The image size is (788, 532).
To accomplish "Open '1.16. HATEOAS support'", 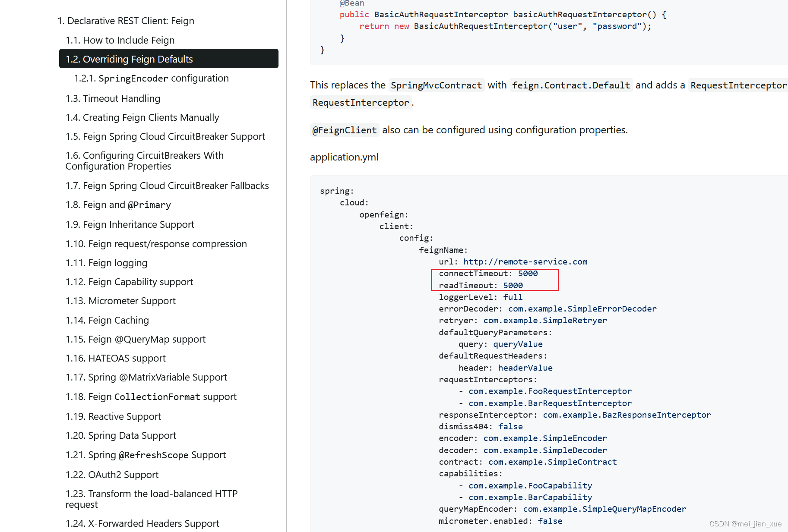I will pyautogui.click(x=116, y=358).
